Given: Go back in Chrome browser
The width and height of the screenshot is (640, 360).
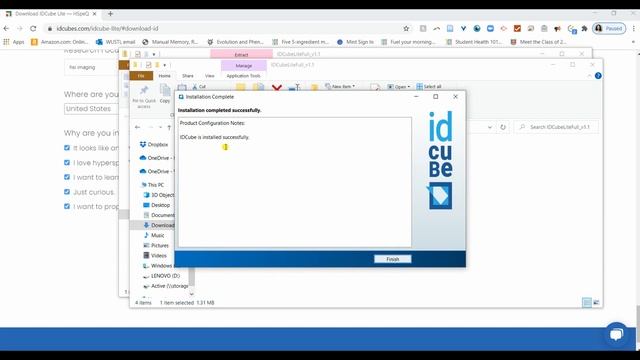Looking at the screenshot, I should [6, 29].
